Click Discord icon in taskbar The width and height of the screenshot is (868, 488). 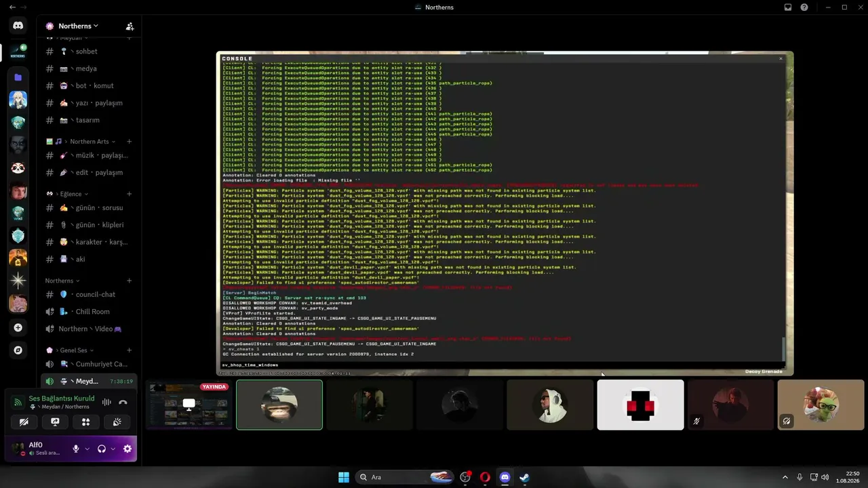[x=505, y=477]
